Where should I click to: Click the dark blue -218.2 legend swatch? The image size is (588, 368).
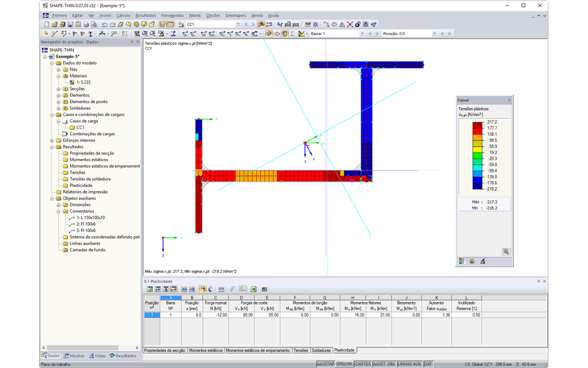point(477,186)
